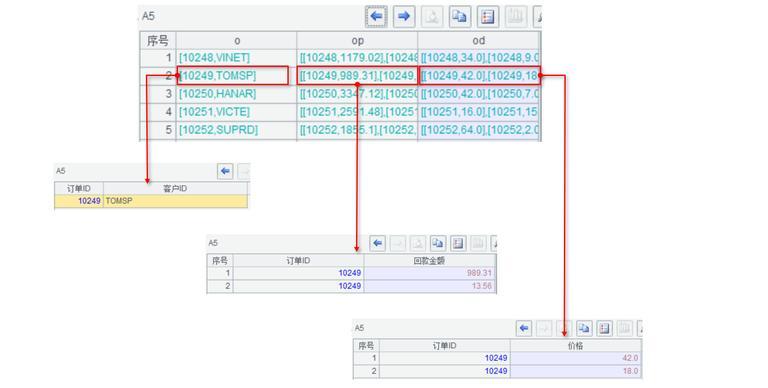Select the 'o' column header

click(237, 41)
